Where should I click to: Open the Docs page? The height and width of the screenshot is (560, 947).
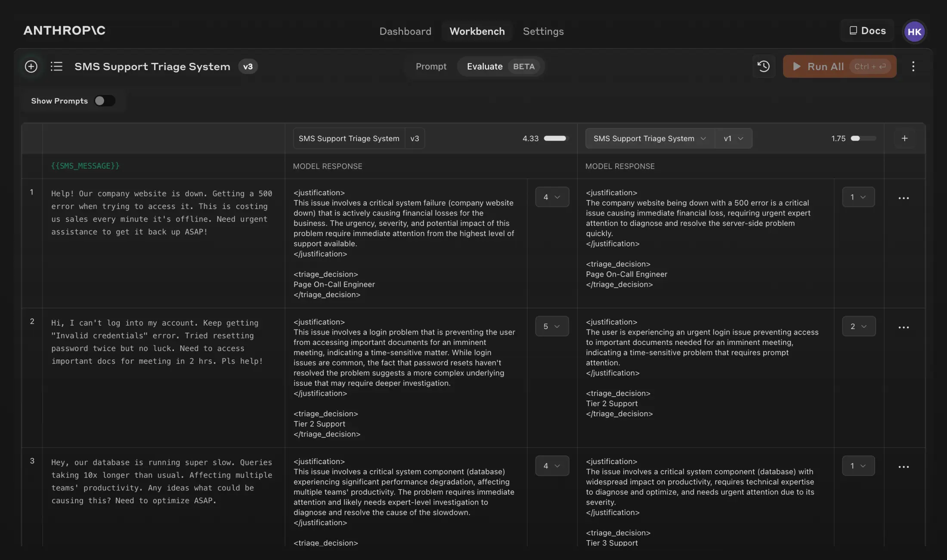coord(867,31)
